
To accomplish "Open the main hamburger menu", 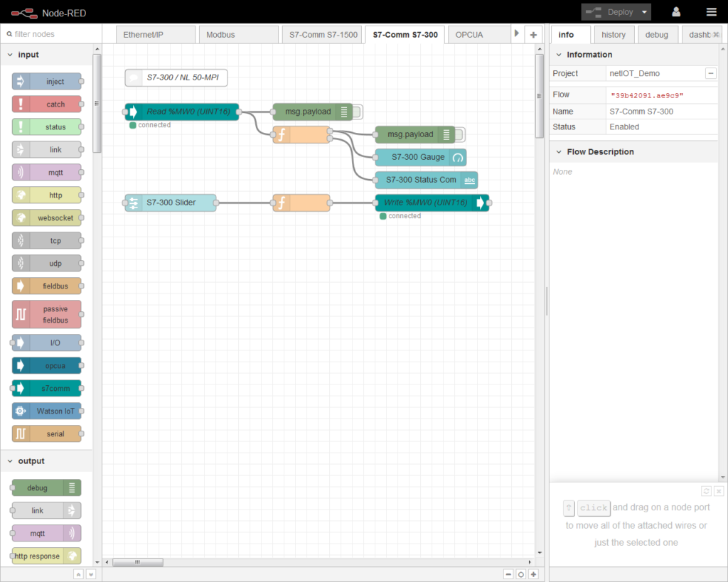I will point(711,11).
